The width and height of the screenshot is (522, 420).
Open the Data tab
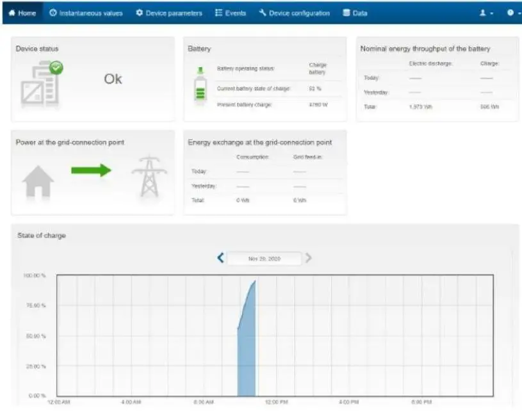(355, 13)
